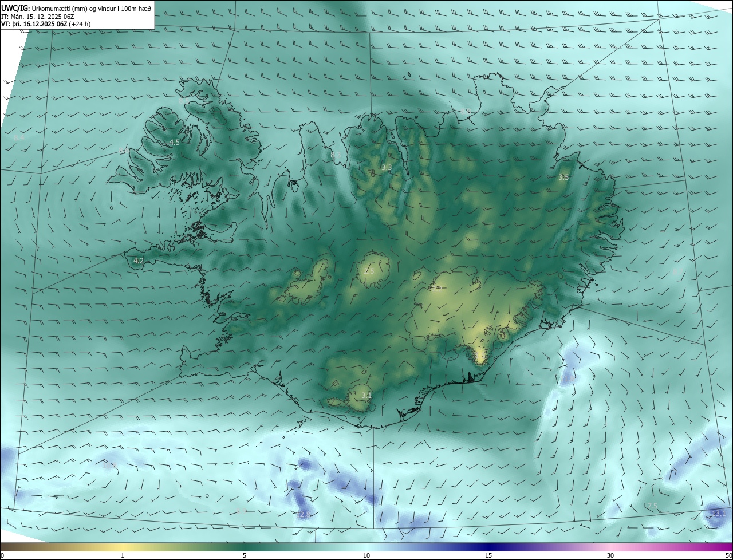Click the 8.3 value on the north coast
Image resolution: width=733 pixels, height=560 pixels.
[336, 155]
